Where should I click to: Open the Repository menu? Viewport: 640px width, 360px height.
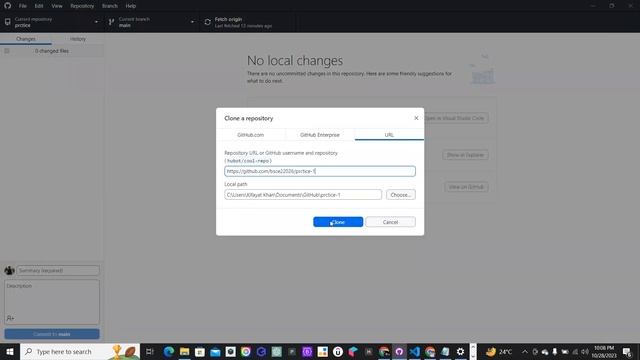tap(82, 6)
